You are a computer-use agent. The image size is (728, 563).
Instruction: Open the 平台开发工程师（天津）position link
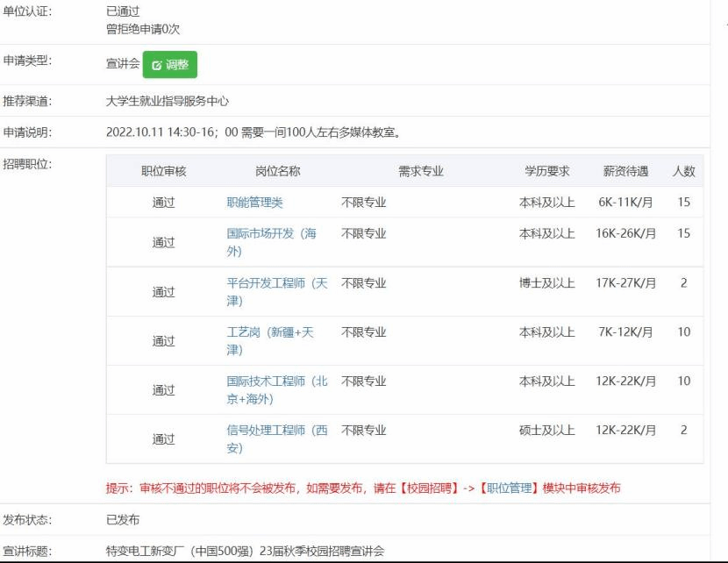(276, 283)
